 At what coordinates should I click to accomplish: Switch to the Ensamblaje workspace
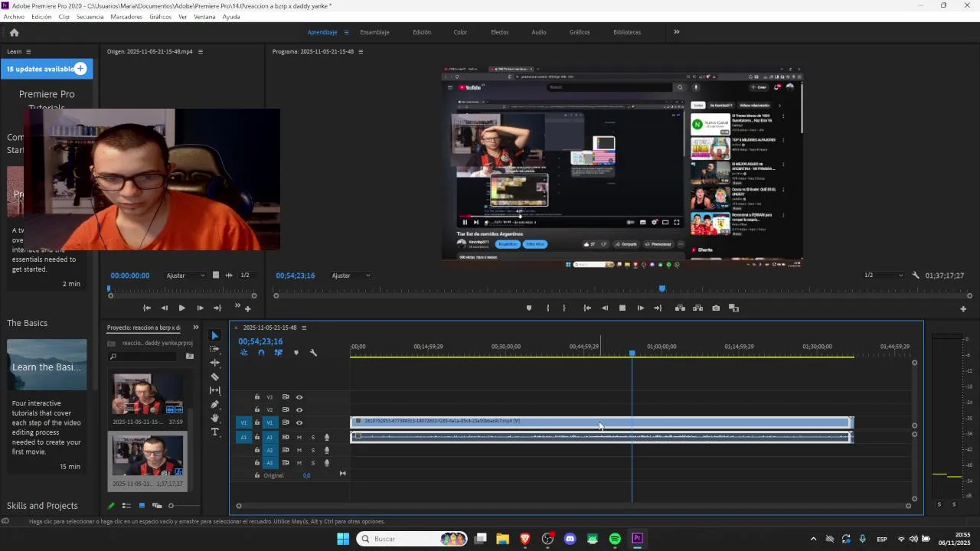(x=374, y=32)
